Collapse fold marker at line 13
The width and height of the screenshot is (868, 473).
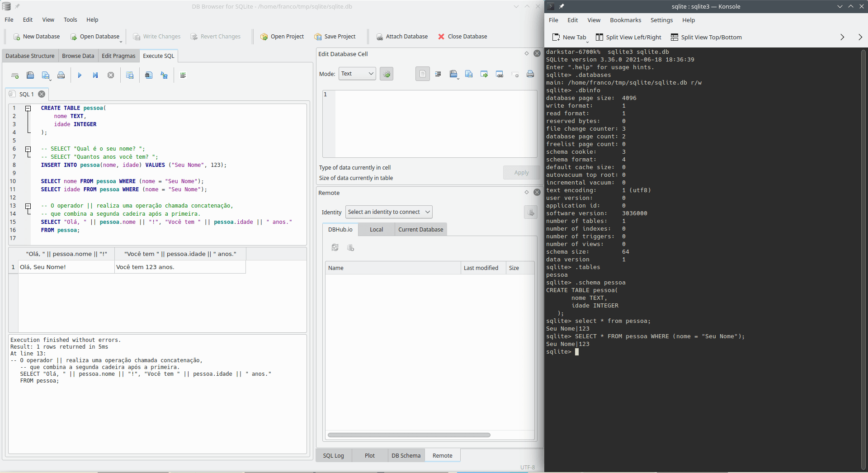coord(28,206)
